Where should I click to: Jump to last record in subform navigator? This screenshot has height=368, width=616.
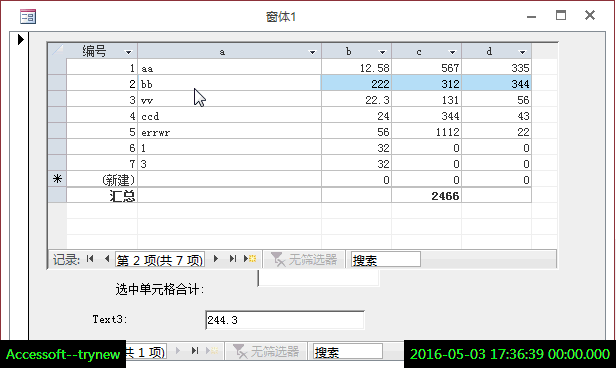click(x=233, y=259)
